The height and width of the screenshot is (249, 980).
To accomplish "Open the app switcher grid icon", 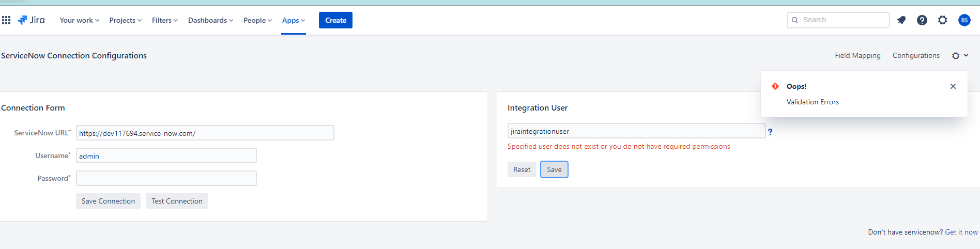I will pos(6,20).
